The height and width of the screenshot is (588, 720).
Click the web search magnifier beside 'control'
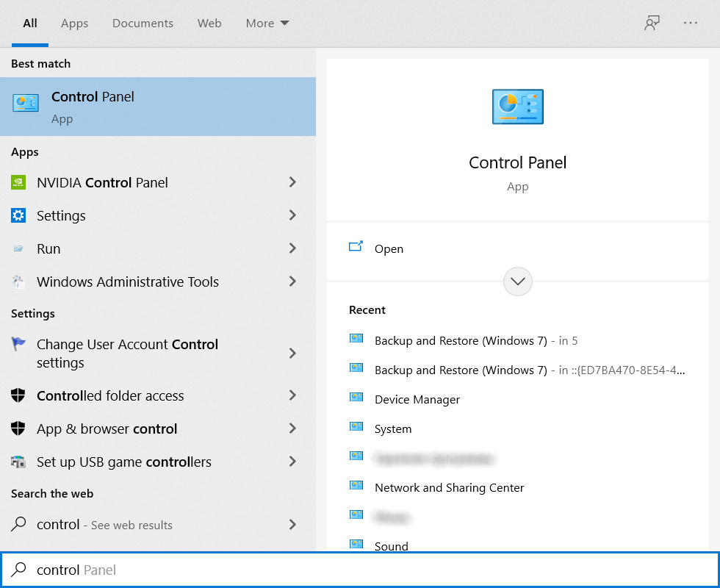[18, 523]
